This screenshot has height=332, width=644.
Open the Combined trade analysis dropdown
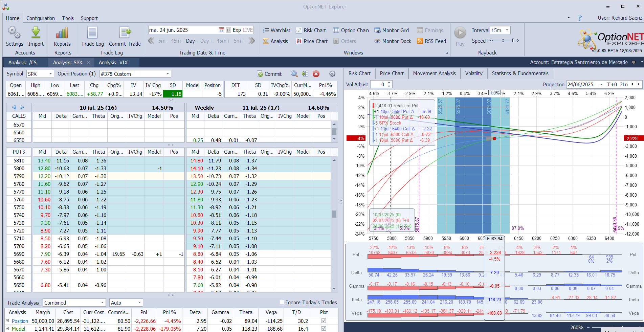point(102,303)
